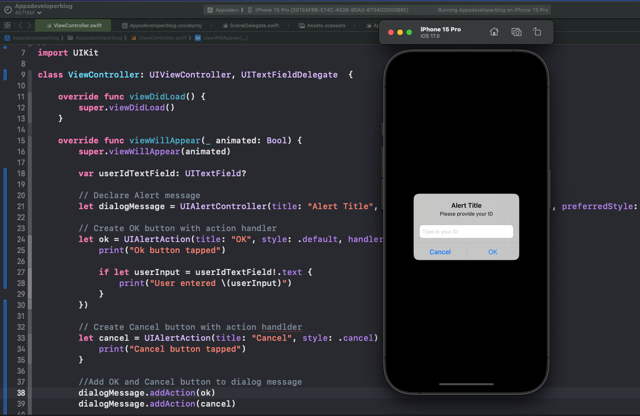Click the Please provide your ID message

pos(466,214)
